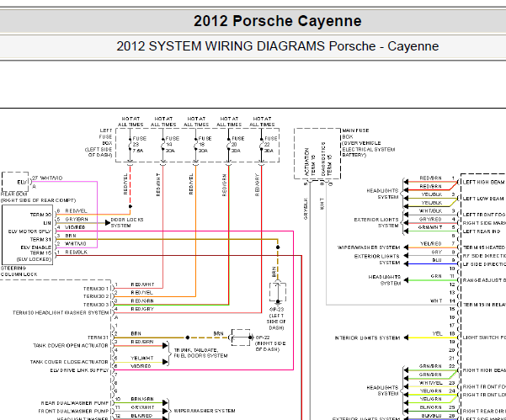The image size is (506, 420).
Task: Click the 'TERM 30 HEADLIGHT WASHER SYSTEM' label
Action: coord(61,312)
